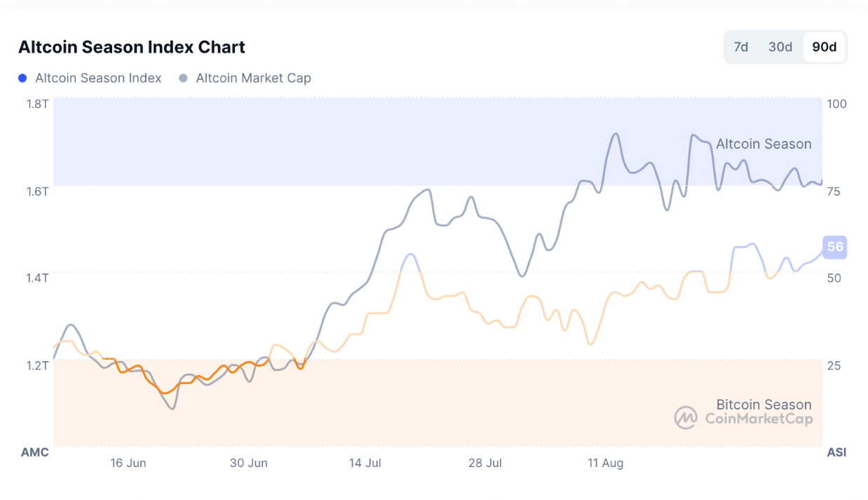This screenshot has height=500, width=868.
Task: Click the AMC axis label
Action: click(x=34, y=452)
